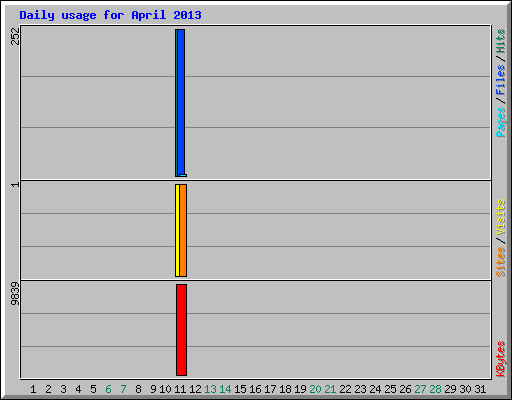Click day label 5 on x-axis
The image size is (512, 400).
[x=93, y=389]
